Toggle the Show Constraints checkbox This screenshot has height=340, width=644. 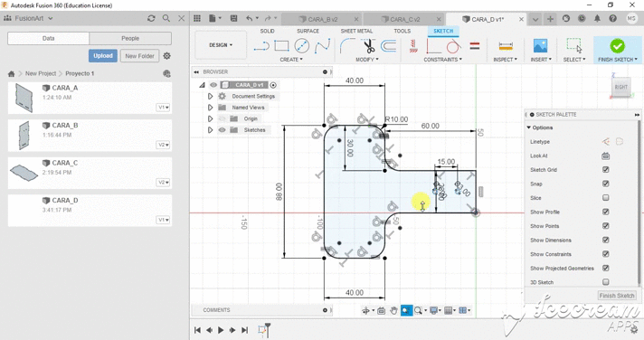point(606,254)
